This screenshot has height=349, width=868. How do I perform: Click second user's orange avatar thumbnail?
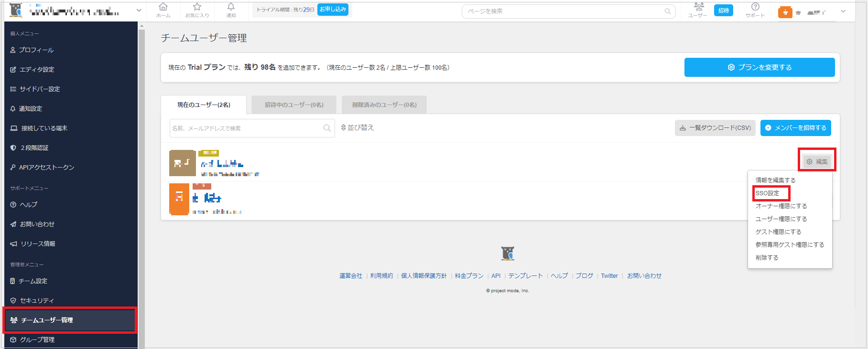[x=179, y=199]
